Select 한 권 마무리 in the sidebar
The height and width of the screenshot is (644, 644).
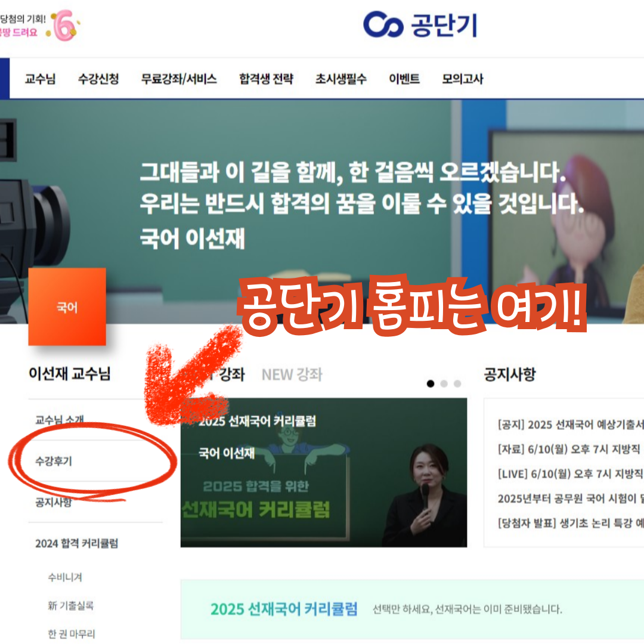(x=72, y=634)
